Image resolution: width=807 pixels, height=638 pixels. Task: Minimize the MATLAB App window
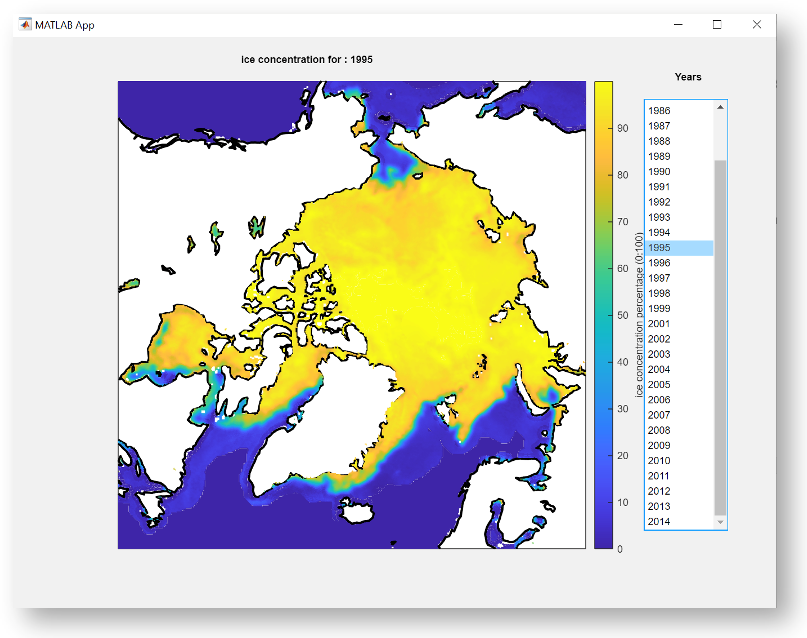point(678,24)
